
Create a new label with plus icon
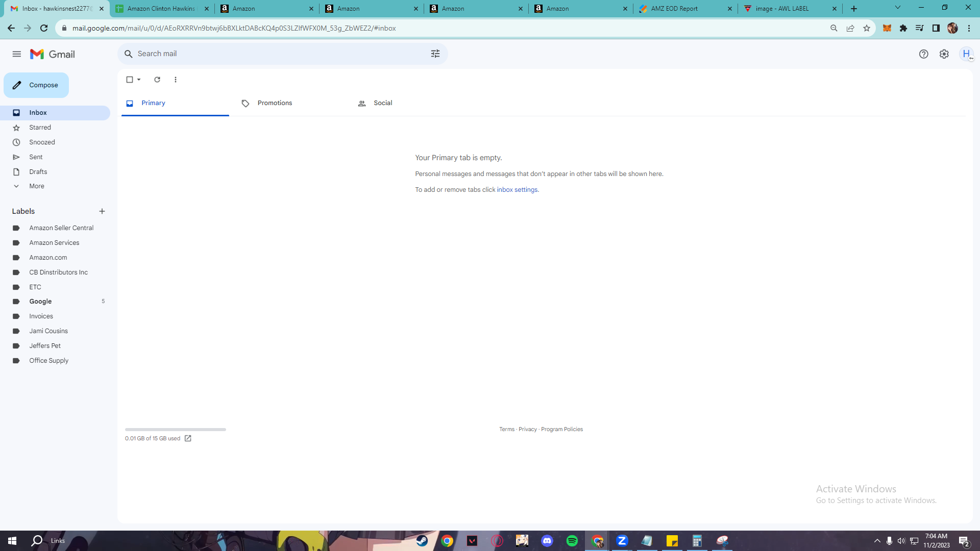click(x=102, y=211)
